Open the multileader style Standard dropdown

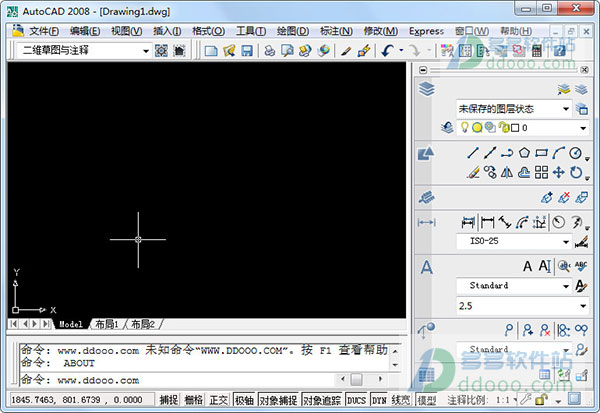(514, 349)
